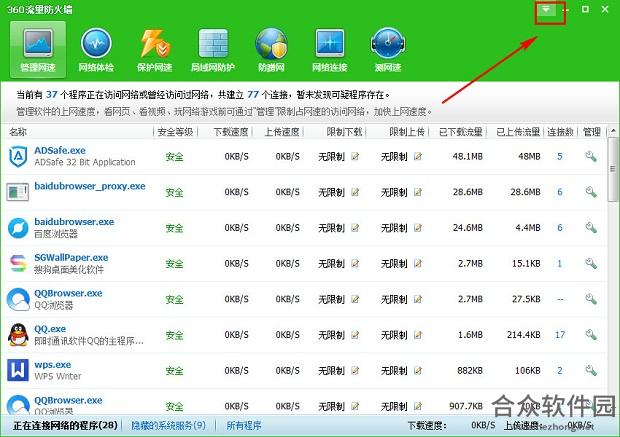620x437 pixels.
Task: Open manage wrench for QQ.exe
Action: tap(591, 335)
